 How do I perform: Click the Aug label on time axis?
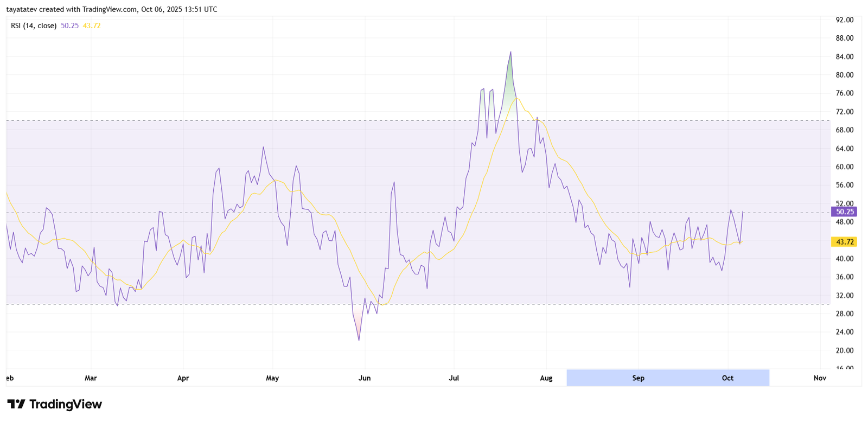point(546,378)
